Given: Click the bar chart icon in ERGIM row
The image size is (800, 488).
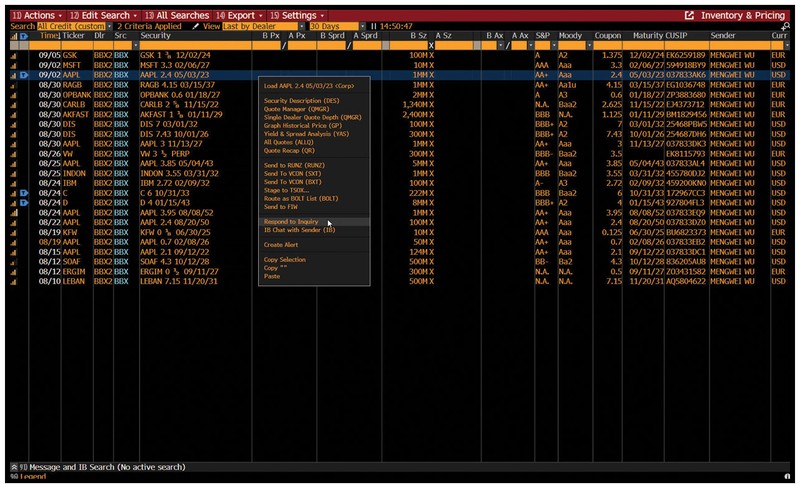Looking at the screenshot, I should (x=14, y=272).
